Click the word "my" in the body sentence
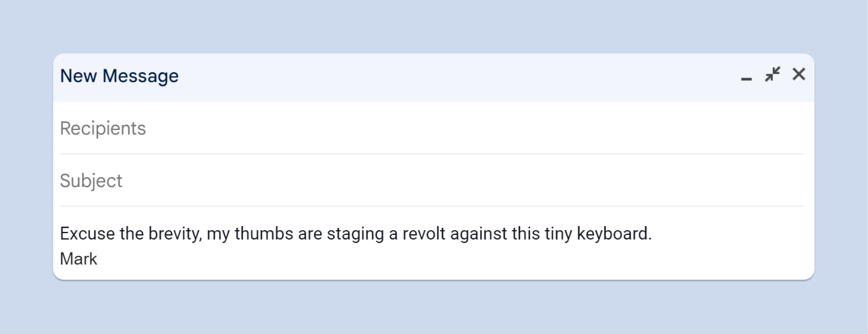 (x=218, y=234)
